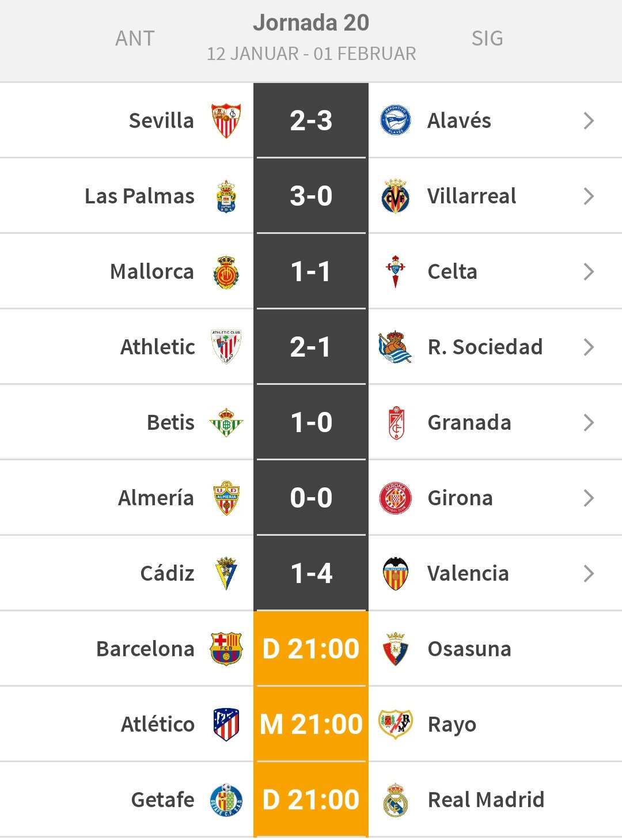Open the Sevilla–Alavés match chevron
Screen dimensions: 622x840
point(589,121)
